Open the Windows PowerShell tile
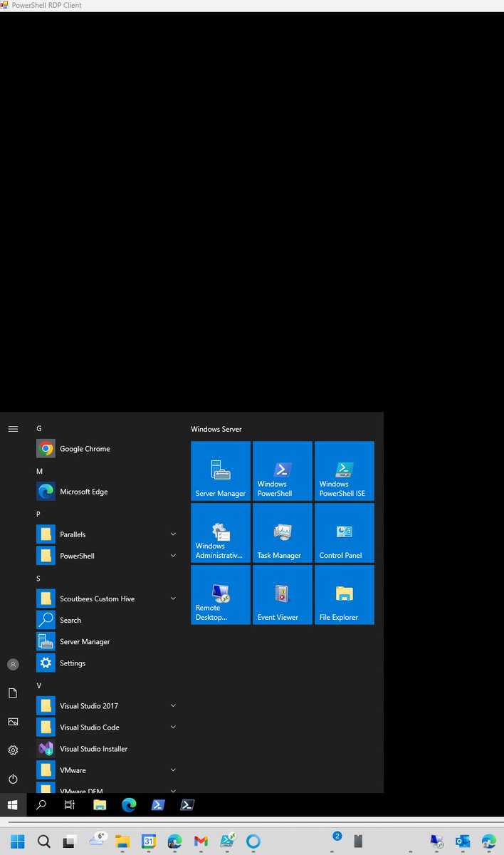Screen dimensions: 504x855 [x=283, y=471]
